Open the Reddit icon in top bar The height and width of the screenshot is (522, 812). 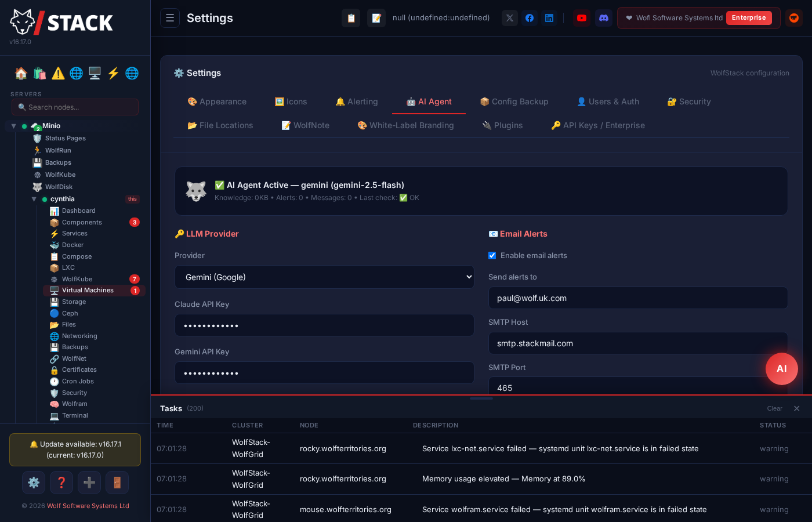pos(794,18)
